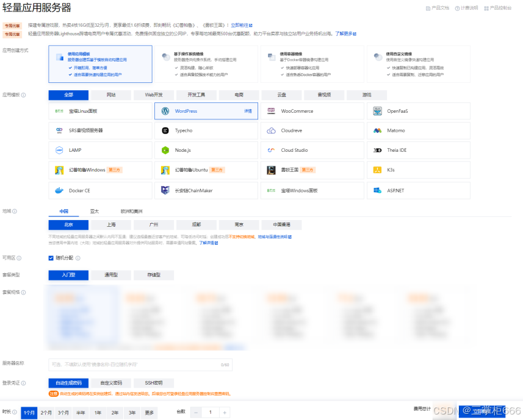523x420 pixels.
Task: Select the 宝塔Linux面板 template icon
Action: click(x=59, y=111)
